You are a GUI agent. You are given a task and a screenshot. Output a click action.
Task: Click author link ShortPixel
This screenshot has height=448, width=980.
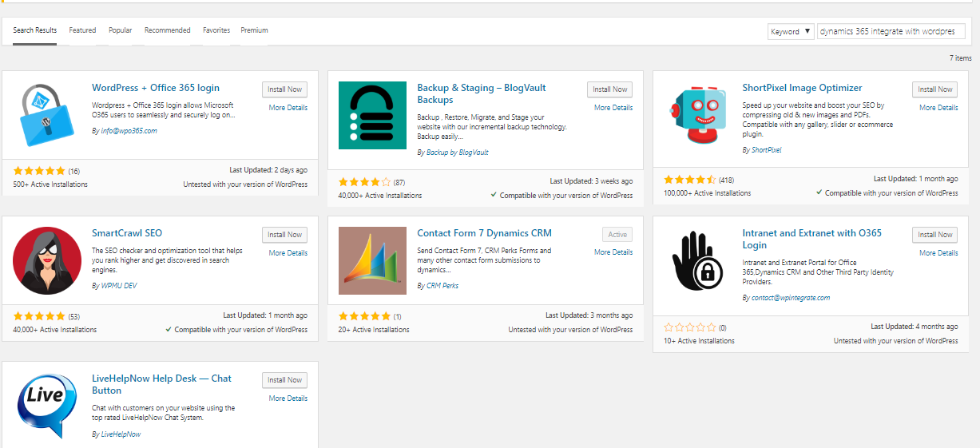click(x=766, y=150)
